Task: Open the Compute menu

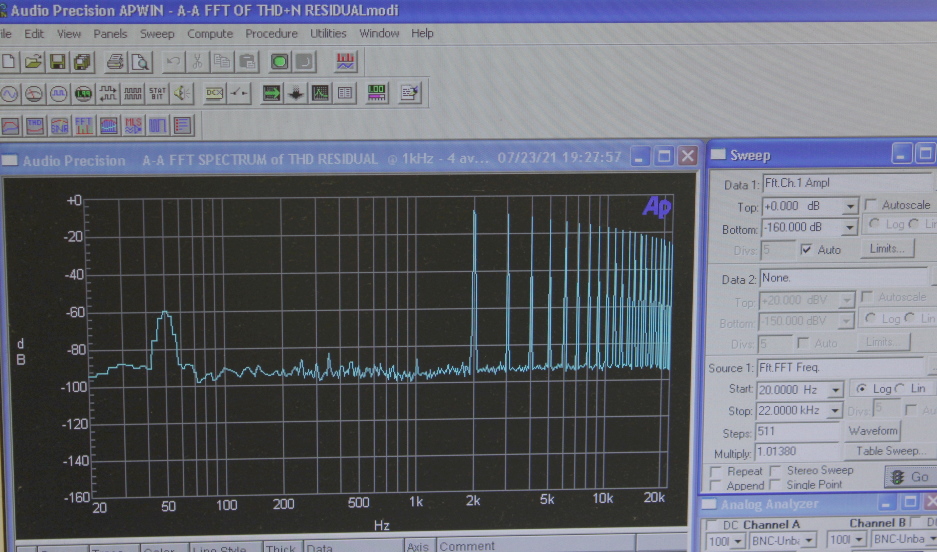Action: (210, 33)
